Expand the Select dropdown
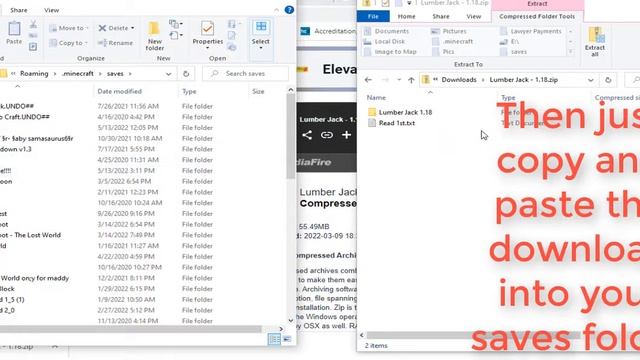Image resolution: width=640 pixels, height=360 pixels. pyautogui.click(x=260, y=48)
